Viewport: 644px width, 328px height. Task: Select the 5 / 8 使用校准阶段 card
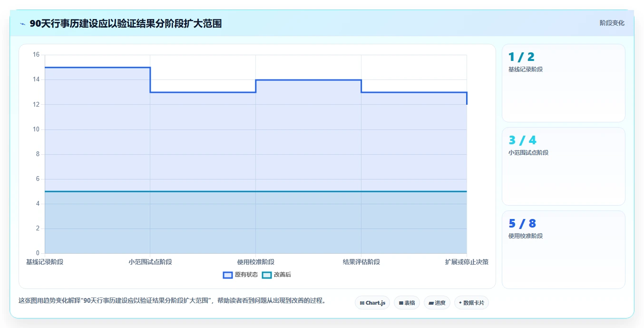563,249
